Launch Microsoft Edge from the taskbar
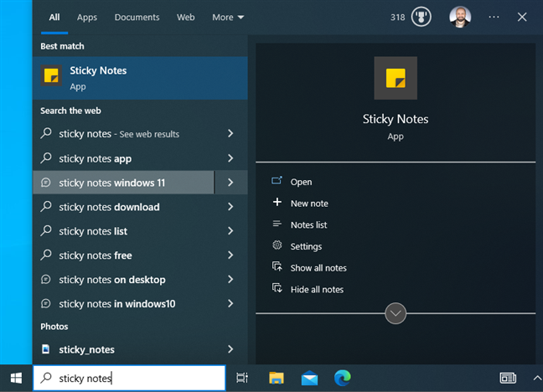The width and height of the screenshot is (543, 392). (x=343, y=378)
